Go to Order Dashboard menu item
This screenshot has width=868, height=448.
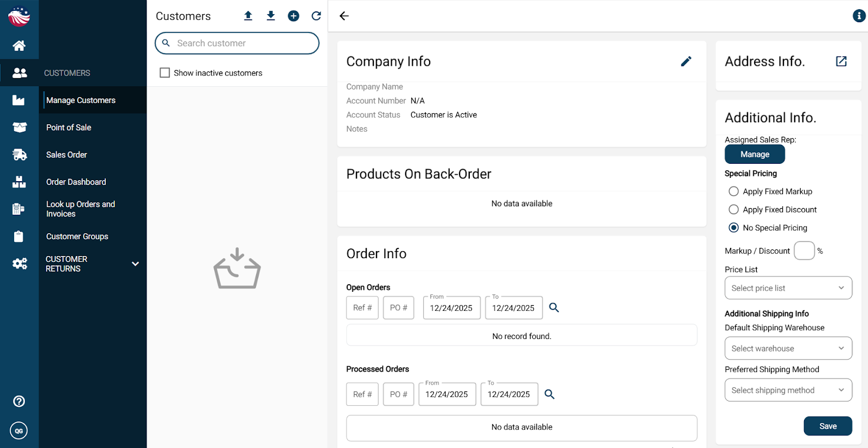point(76,182)
